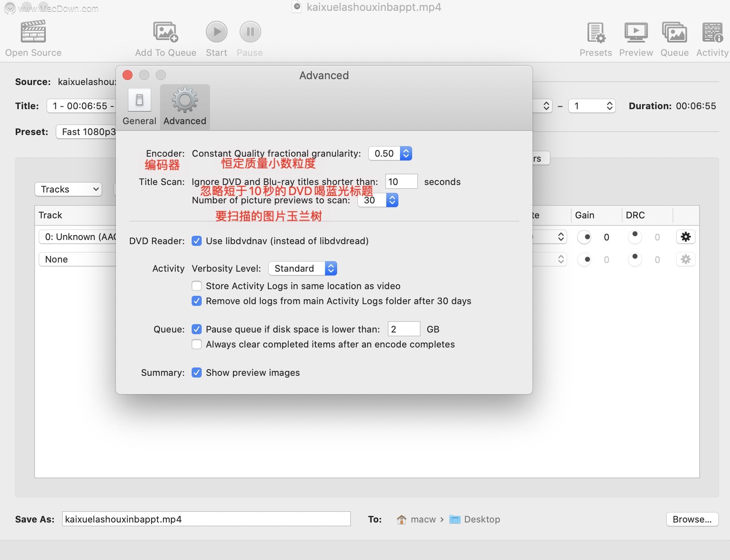Switch to the General preferences tab
The image size is (730, 560).
(140, 107)
